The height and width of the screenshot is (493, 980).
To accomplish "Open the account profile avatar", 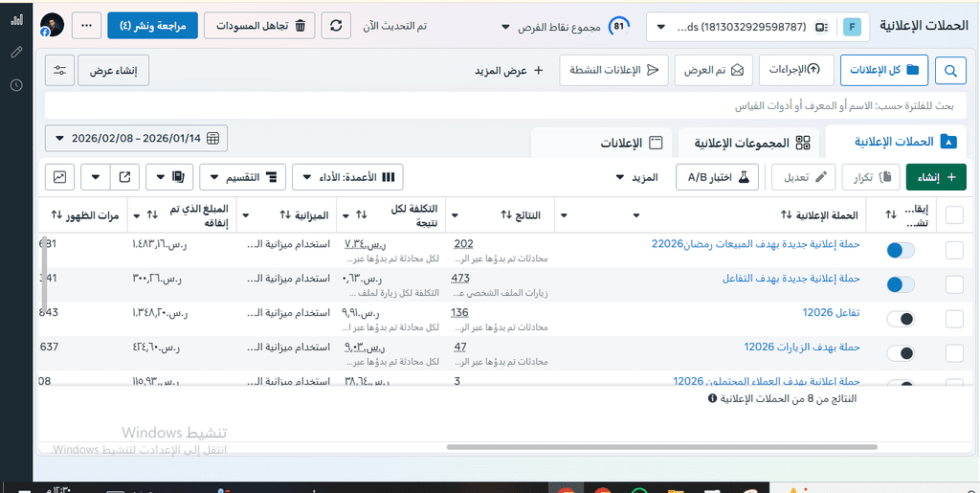I will point(52,25).
